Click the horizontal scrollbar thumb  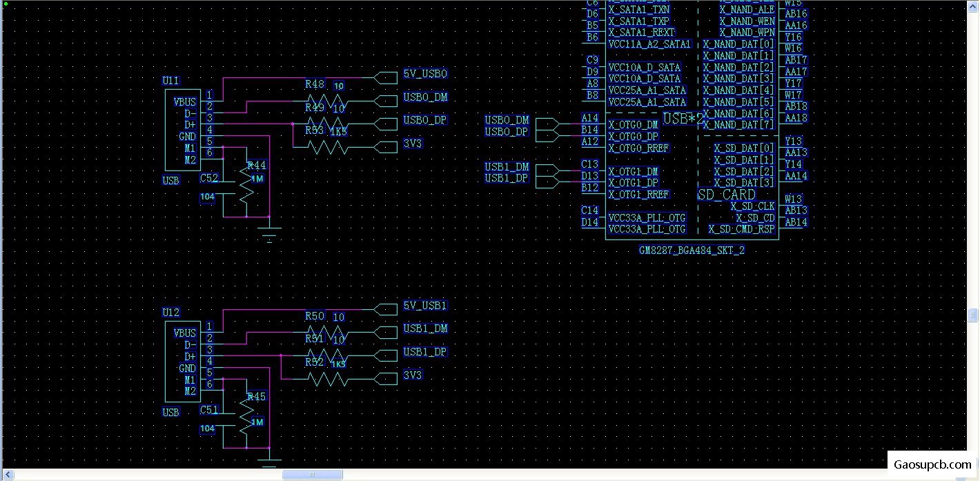coord(313,475)
